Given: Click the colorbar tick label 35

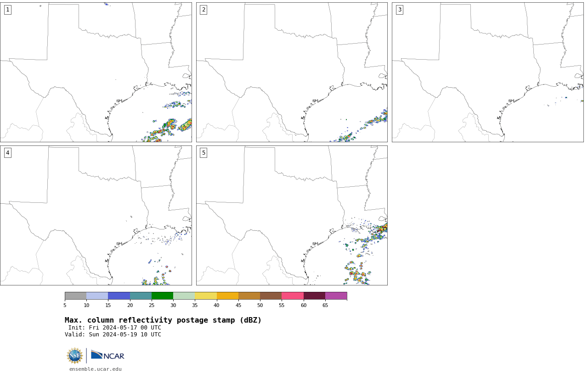Looking at the screenshot, I should pyautogui.click(x=195, y=306).
